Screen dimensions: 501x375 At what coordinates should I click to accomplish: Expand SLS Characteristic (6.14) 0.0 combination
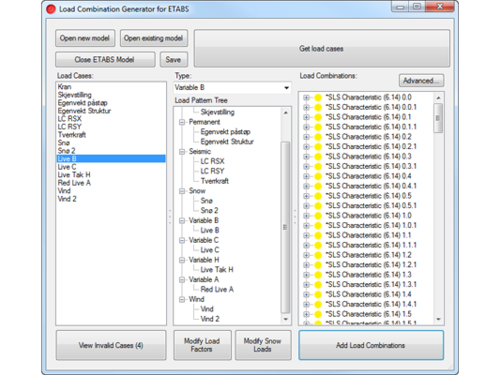[x=306, y=97]
